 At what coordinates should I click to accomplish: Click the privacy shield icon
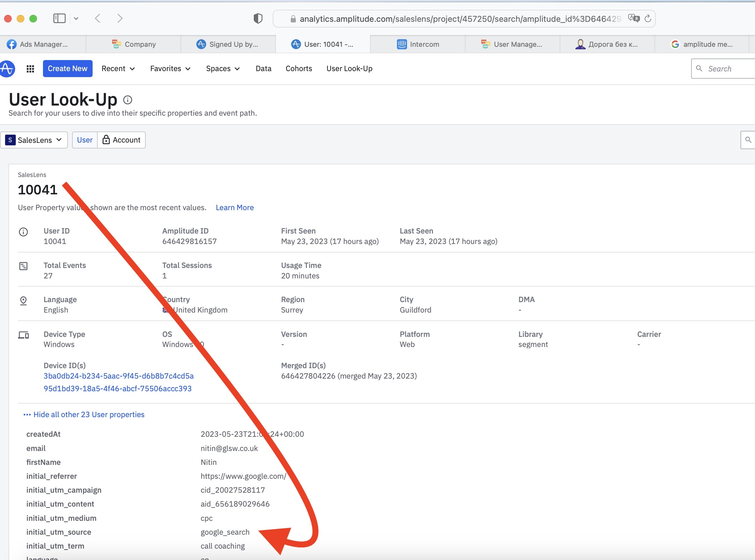pos(258,18)
